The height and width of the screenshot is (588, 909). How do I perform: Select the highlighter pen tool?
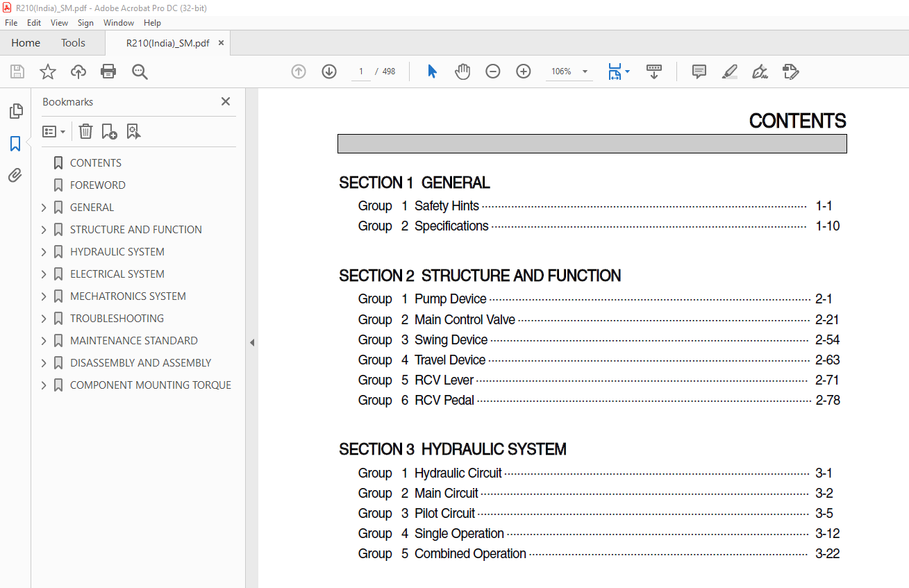(x=729, y=72)
